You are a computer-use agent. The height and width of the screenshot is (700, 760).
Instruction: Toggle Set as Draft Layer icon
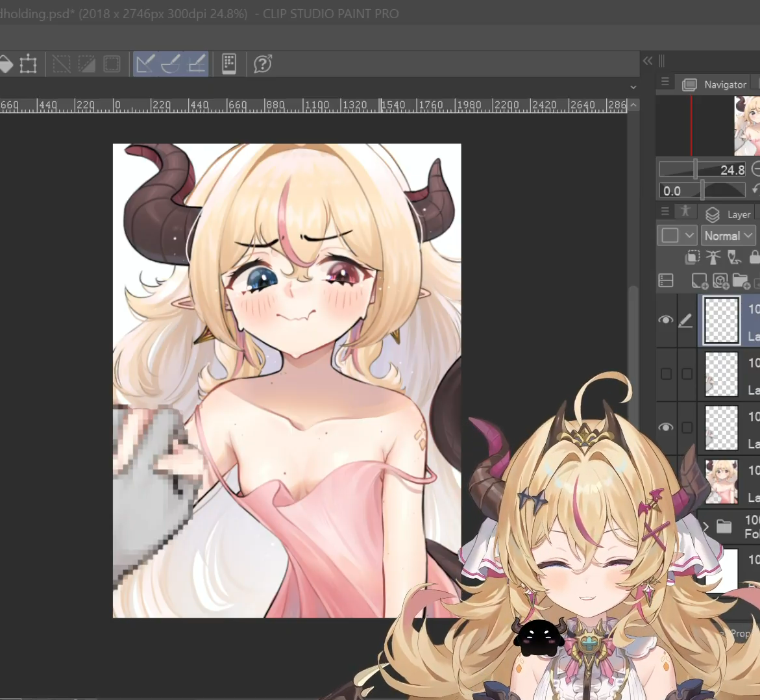[x=734, y=257]
